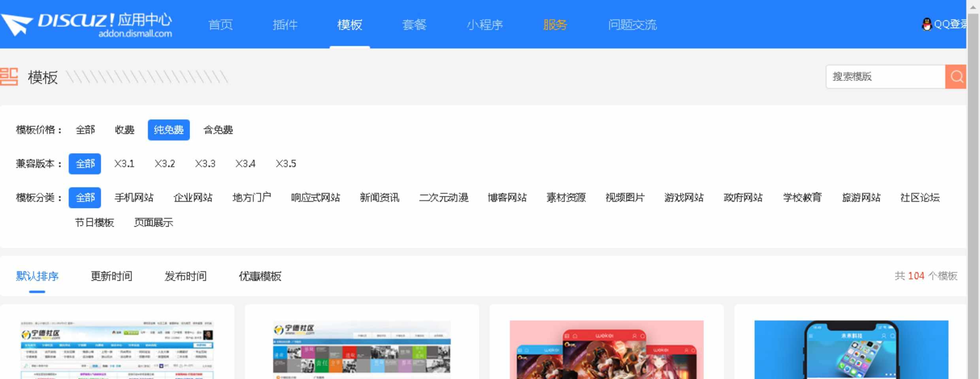Choose the 新闻资讯 category
The image size is (980, 379).
coord(379,198)
